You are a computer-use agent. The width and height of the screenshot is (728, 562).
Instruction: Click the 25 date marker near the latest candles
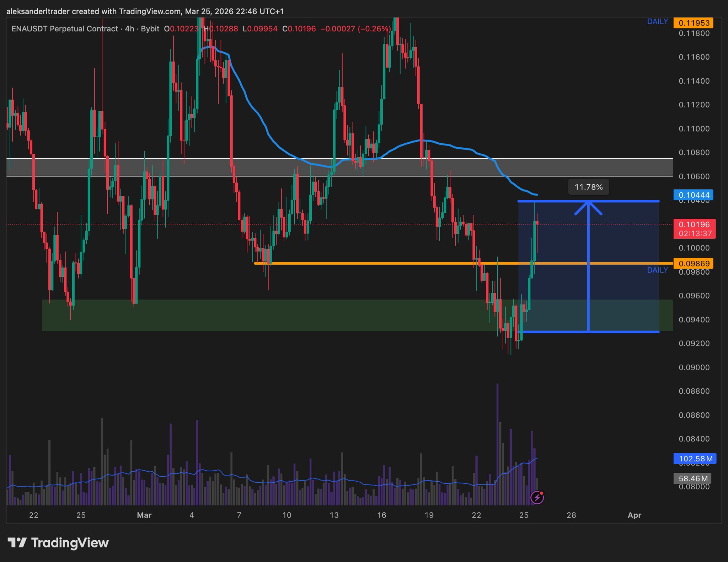coord(524,515)
